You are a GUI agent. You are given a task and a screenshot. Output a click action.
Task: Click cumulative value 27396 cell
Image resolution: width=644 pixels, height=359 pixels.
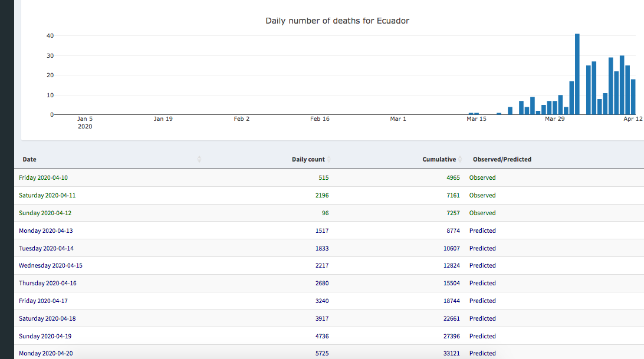click(x=452, y=336)
